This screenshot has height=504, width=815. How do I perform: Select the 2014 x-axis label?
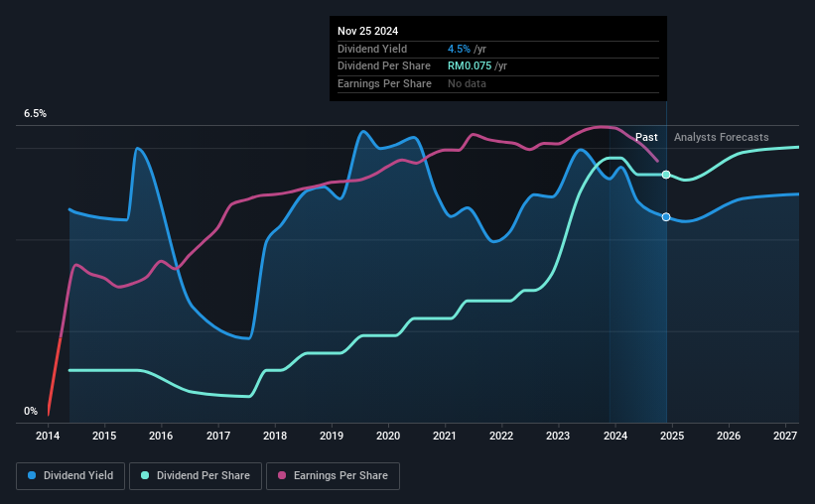click(48, 436)
